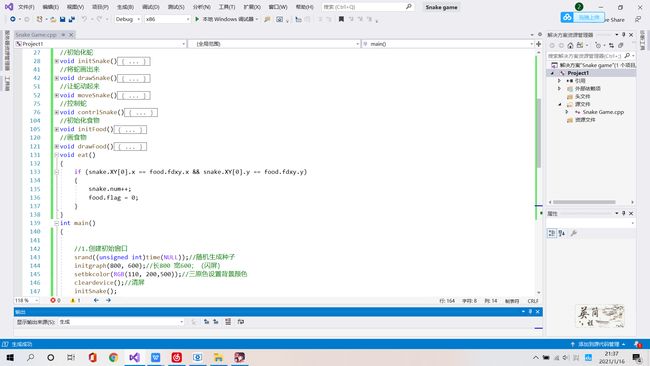
Task: Open the 调试(D) menu
Action: click(151, 7)
